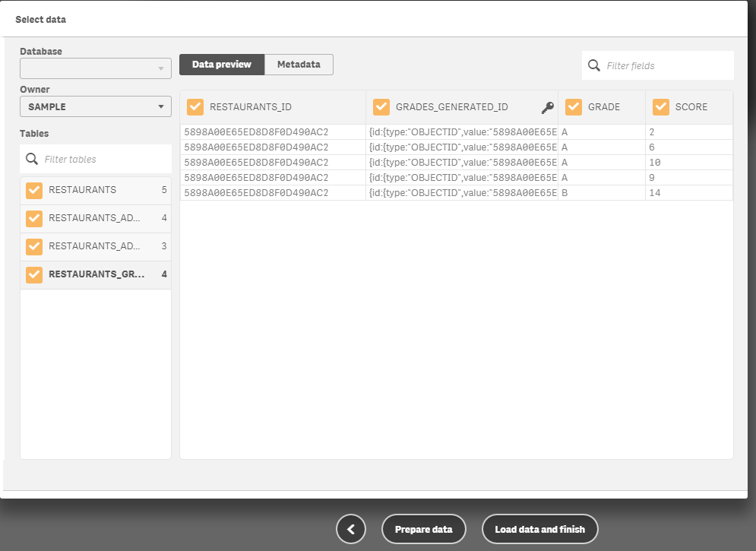The height and width of the screenshot is (551, 756).
Task: Open the Database dropdown
Action: [95, 68]
